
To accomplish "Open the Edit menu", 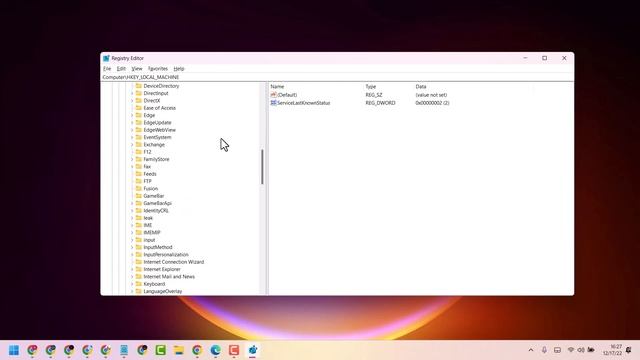I will coord(121,69).
